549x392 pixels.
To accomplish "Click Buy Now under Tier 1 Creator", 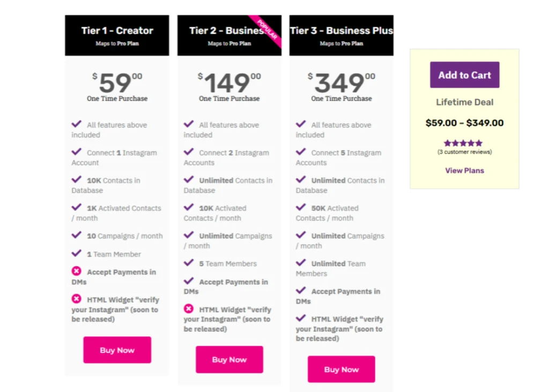I will click(x=117, y=350).
